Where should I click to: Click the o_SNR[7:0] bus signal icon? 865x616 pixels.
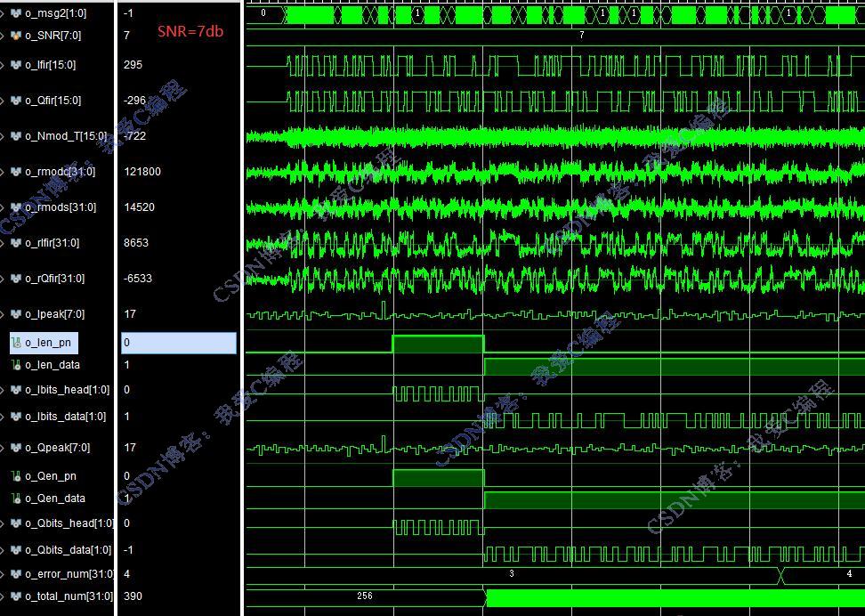[x=16, y=36]
